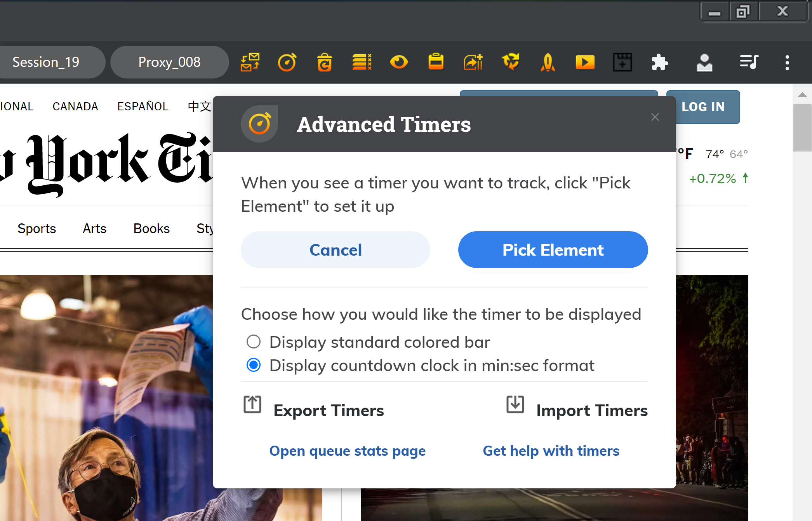This screenshot has height=521, width=812.
Task: Open the rocket extension icon in toolbar
Action: [548, 62]
